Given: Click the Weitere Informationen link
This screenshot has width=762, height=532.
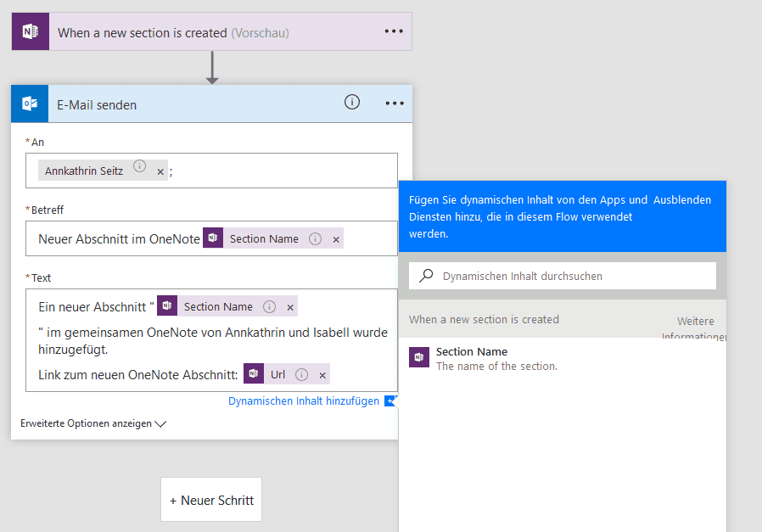Looking at the screenshot, I should pyautogui.click(x=694, y=328).
